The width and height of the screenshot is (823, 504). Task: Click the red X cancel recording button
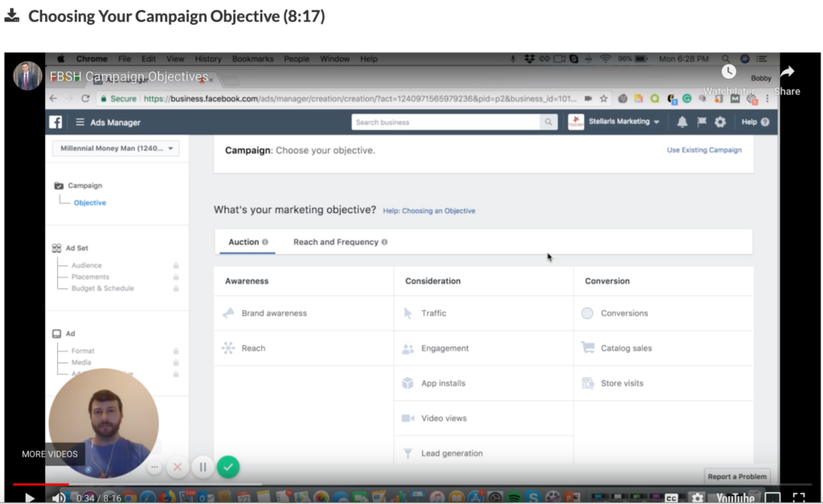pos(178,467)
